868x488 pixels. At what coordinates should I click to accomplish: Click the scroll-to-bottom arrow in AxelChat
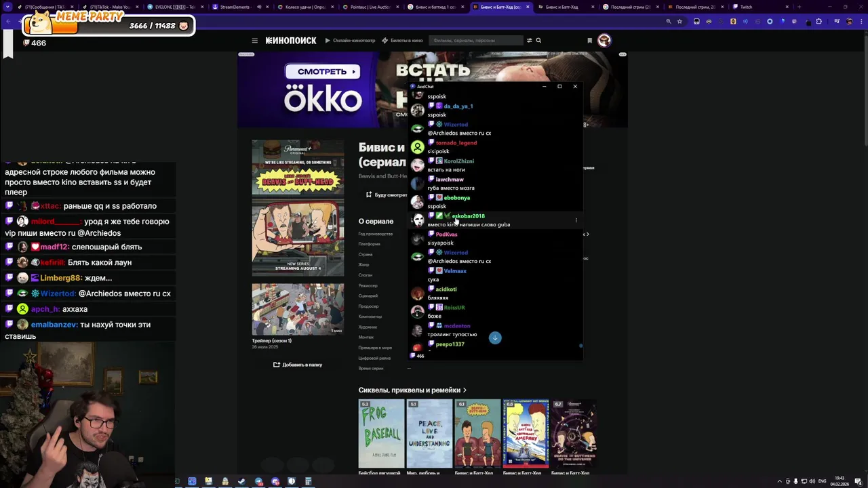point(495,338)
